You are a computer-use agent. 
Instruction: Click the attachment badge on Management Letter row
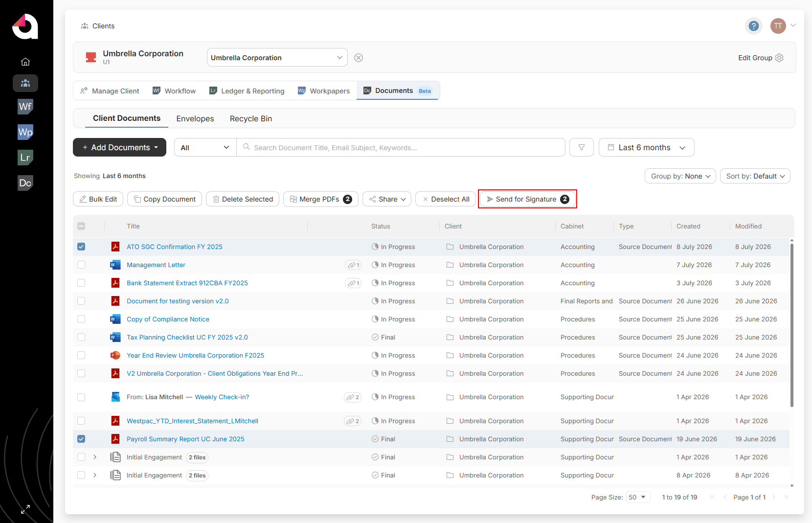[353, 265]
